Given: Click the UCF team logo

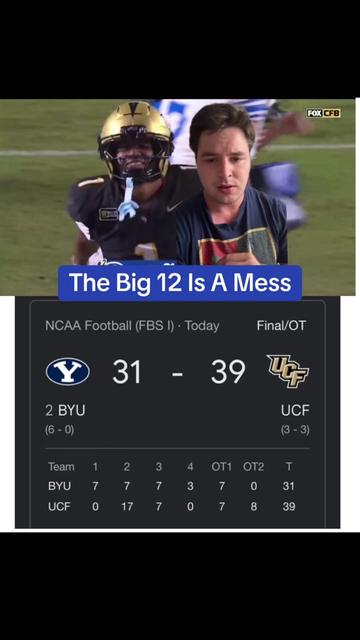Looking at the screenshot, I should point(288,371).
